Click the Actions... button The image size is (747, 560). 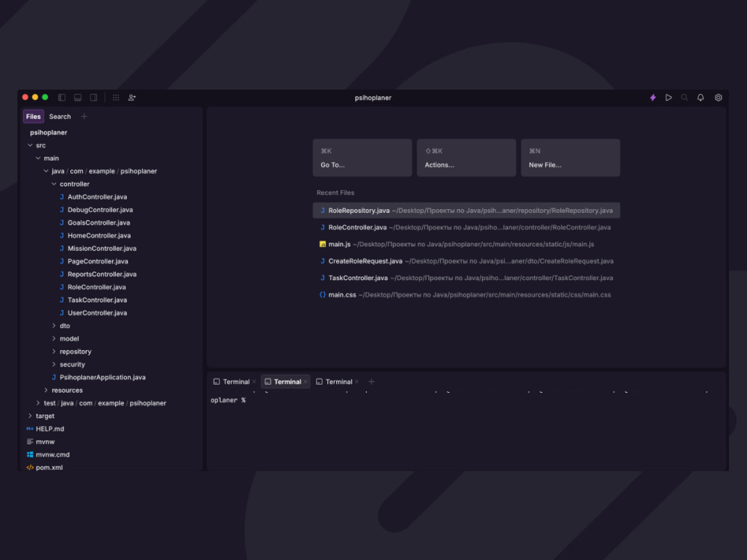[466, 158]
